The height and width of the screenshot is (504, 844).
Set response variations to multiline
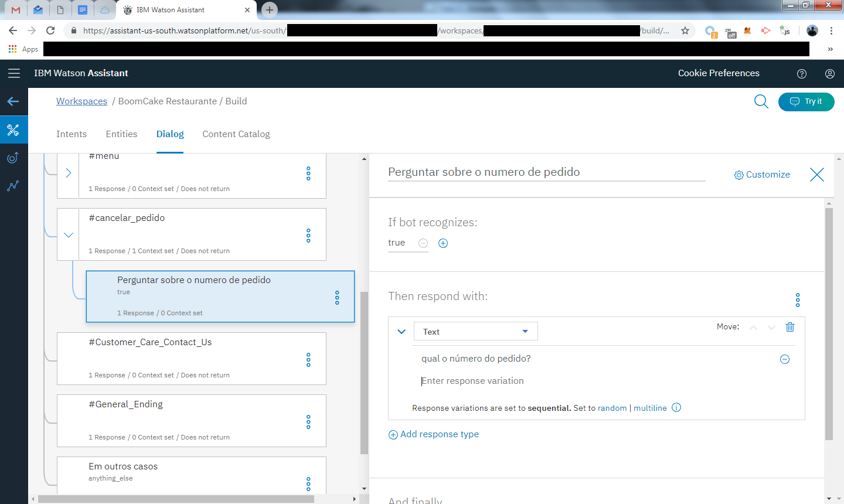pyautogui.click(x=650, y=408)
